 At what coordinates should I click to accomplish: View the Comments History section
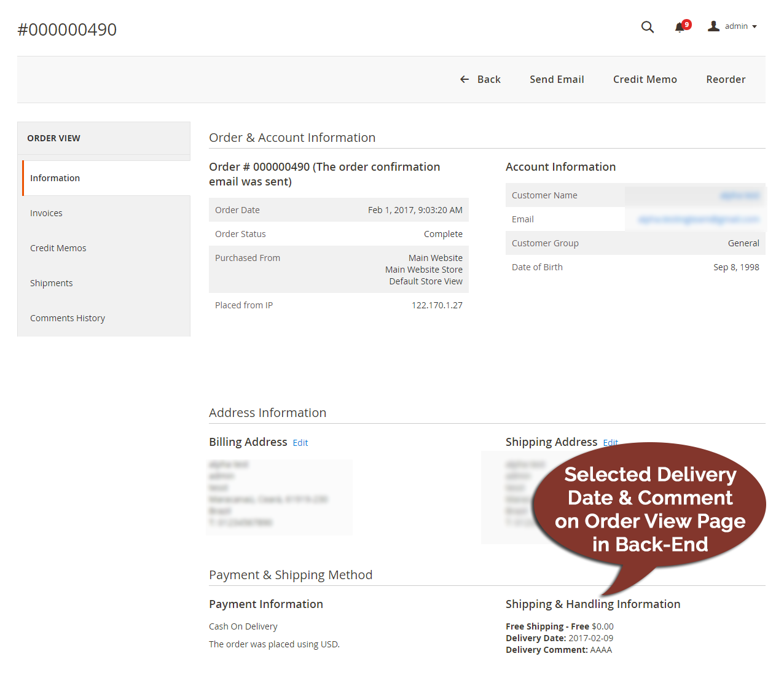[x=68, y=318]
